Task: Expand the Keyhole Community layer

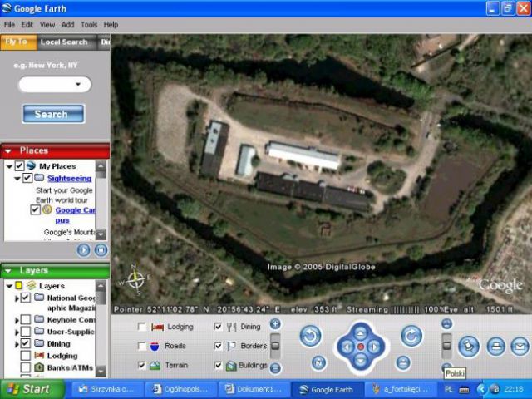Action: coord(17,319)
